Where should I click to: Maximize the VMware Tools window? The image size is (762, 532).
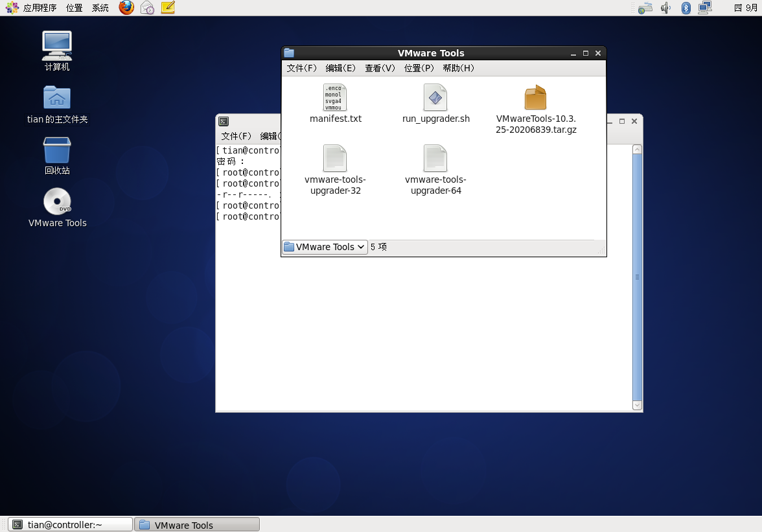click(x=586, y=53)
